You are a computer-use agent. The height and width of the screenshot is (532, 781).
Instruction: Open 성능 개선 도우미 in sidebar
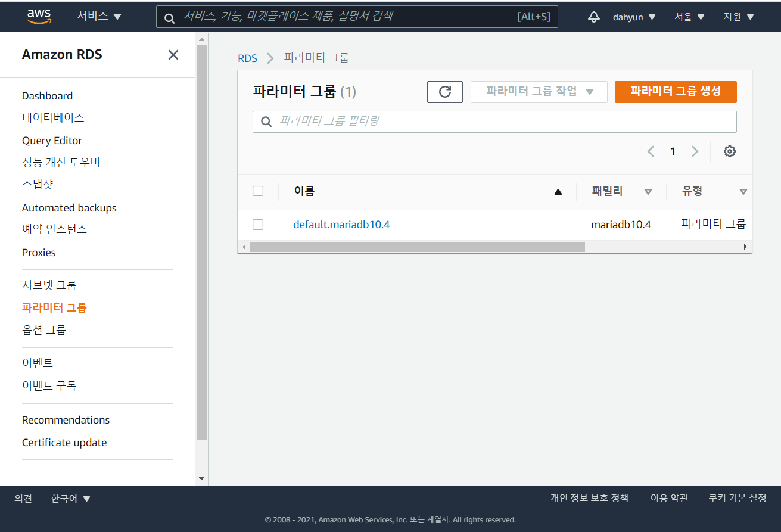click(61, 162)
